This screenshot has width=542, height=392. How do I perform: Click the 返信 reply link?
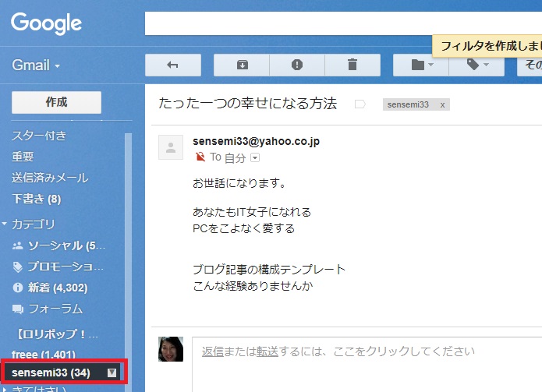click(213, 351)
